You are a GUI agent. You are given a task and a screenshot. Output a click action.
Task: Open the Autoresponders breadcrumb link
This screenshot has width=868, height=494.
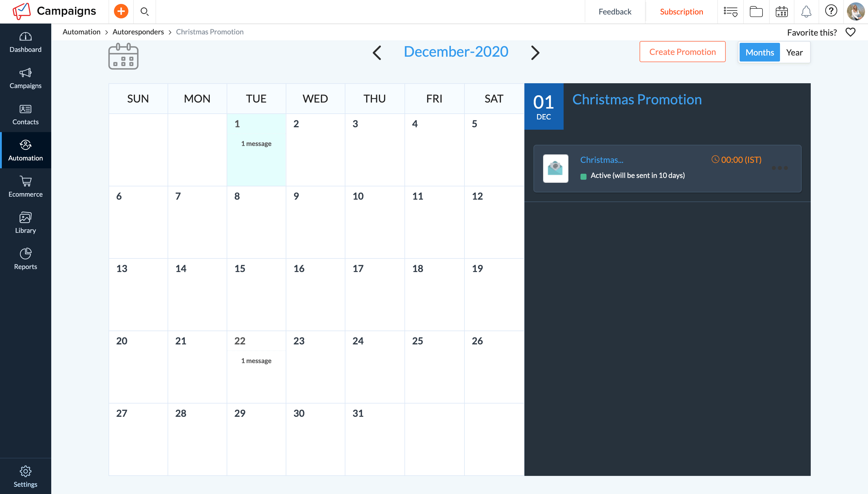point(138,32)
